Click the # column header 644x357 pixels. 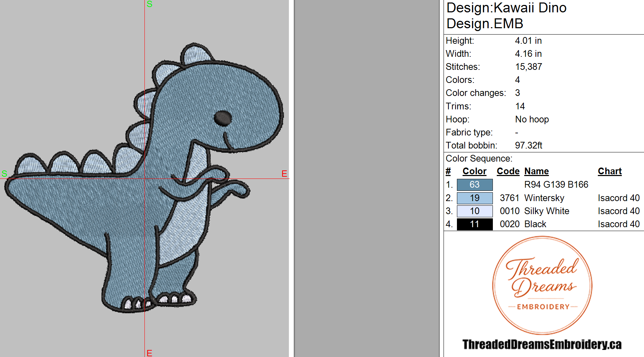tap(448, 171)
